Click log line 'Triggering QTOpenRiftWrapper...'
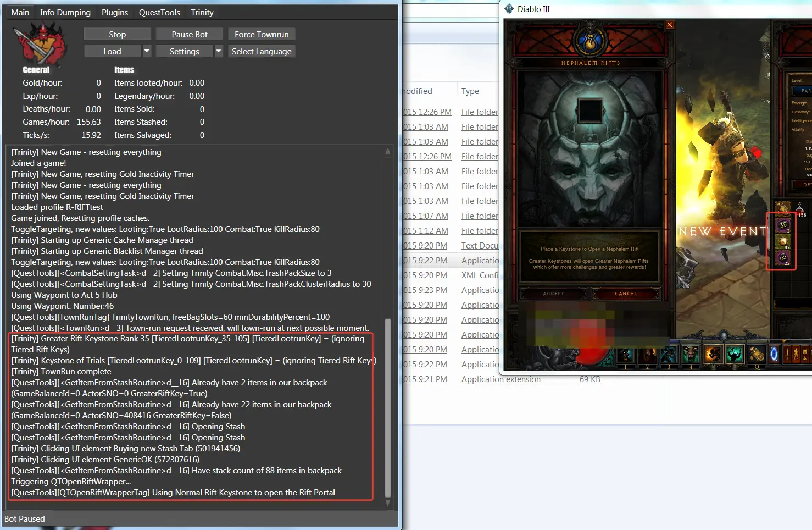This screenshot has height=530, width=812. (71, 482)
